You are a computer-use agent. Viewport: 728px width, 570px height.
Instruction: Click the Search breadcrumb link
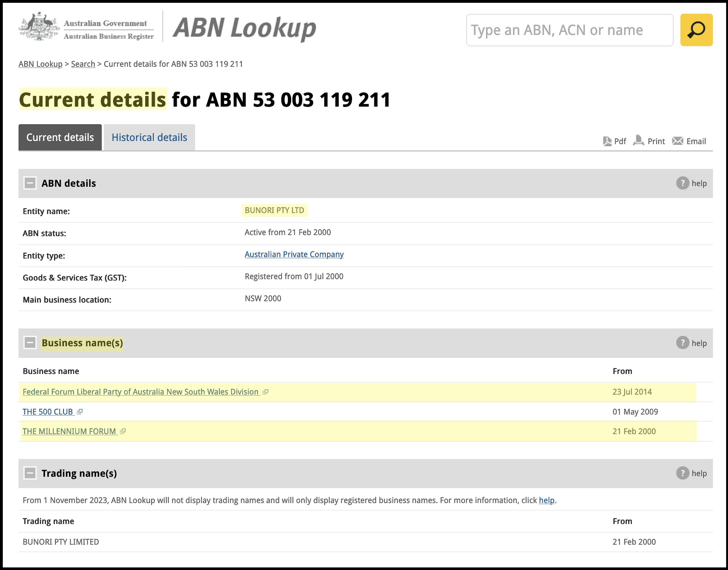83,64
